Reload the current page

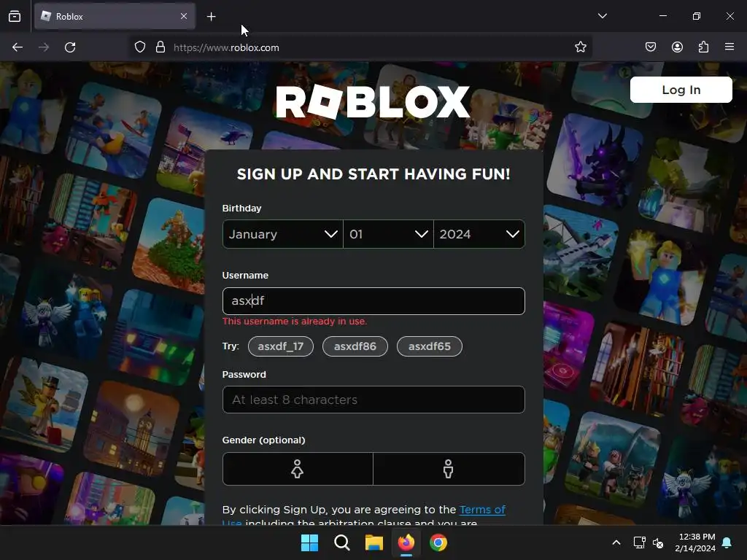[70, 47]
